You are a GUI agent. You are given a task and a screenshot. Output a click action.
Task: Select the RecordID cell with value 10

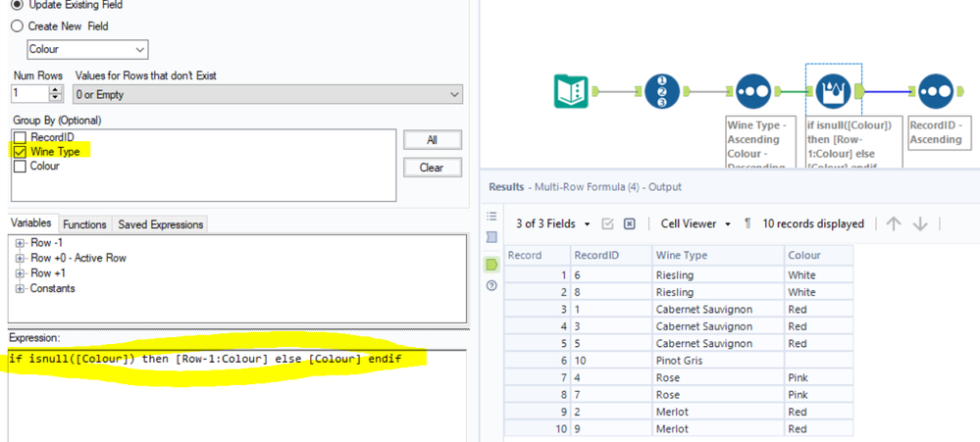(610, 361)
